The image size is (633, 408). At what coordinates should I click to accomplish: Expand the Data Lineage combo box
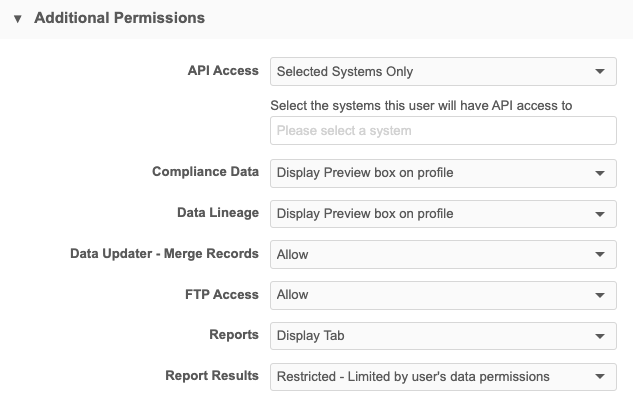click(432, 214)
